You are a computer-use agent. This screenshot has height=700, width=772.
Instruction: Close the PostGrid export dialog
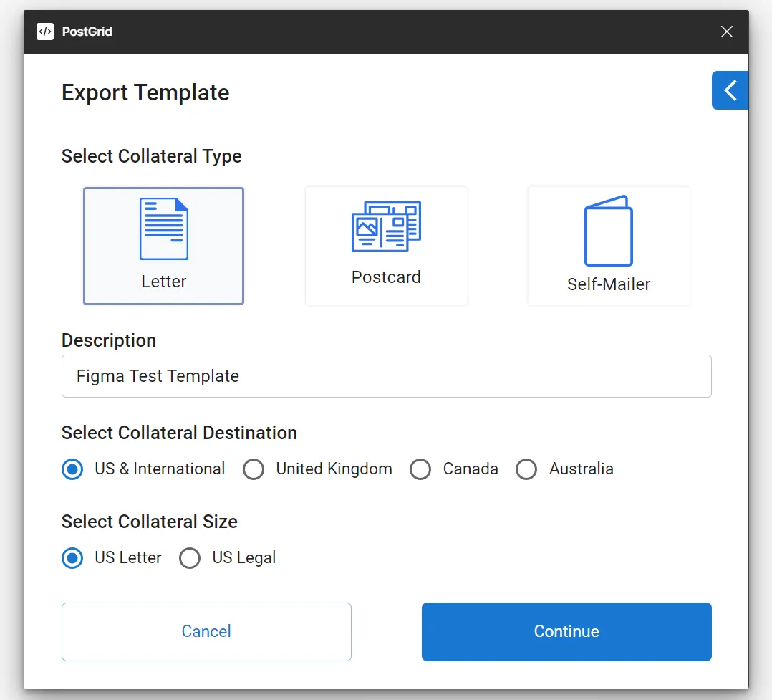tap(726, 32)
